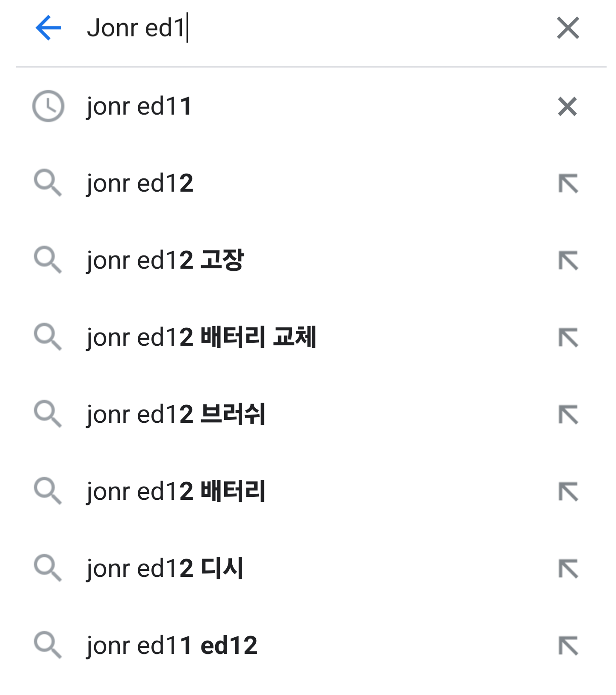The width and height of the screenshot is (616, 695).
Task: Select the 'jonr ed11' history suggestion
Action: click(139, 107)
